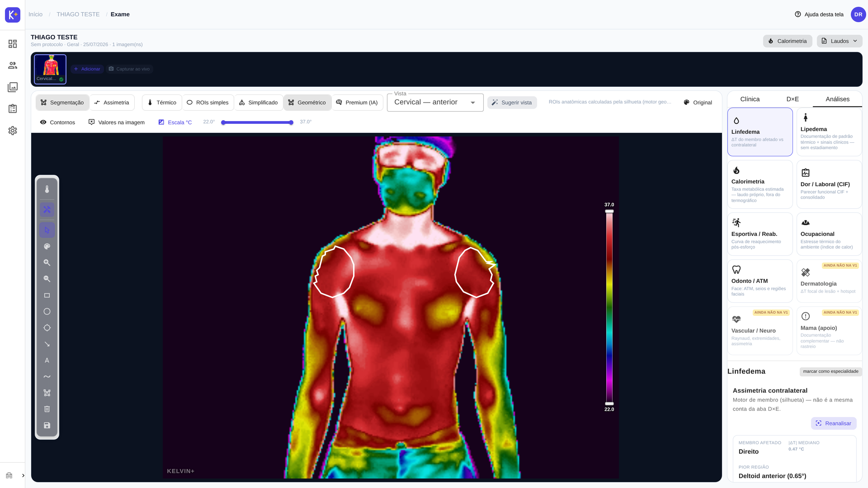Viewport: 868px width, 488px height.
Task: Expand the sidebar with bottom chevron
Action: click(x=23, y=475)
